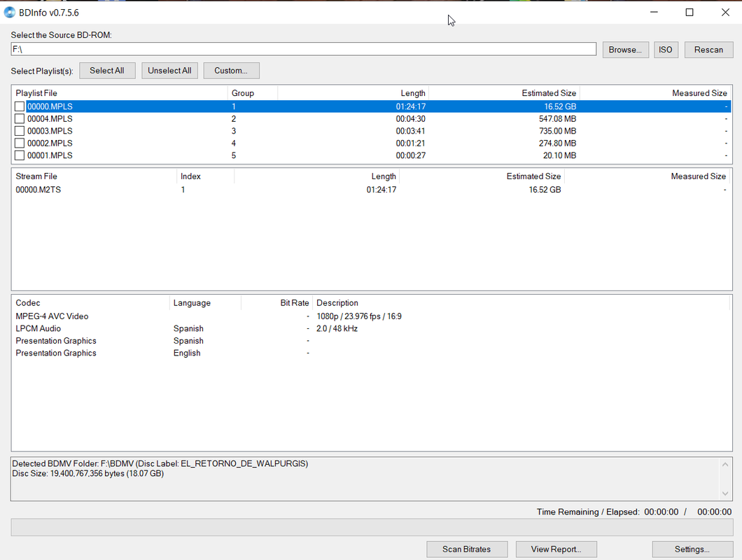Open the Custom... playlist dialog
This screenshot has height=560, width=742.
(231, 71)
